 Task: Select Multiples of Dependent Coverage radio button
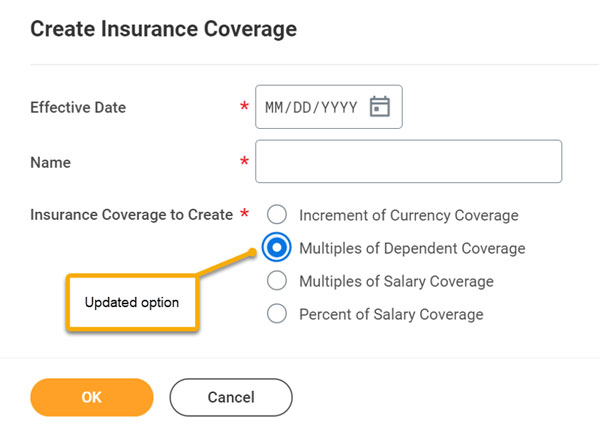pos(276,247)
